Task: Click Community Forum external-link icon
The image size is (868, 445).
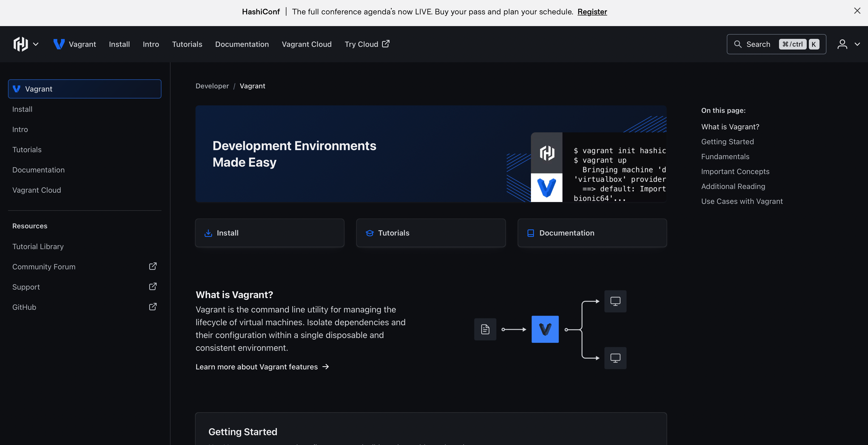Action: click(x=153, y=266)
